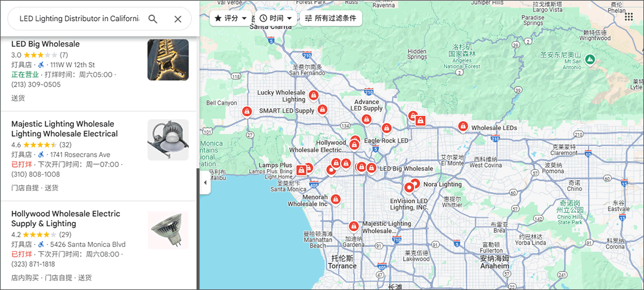
Task: Clear the search with the X icon
Action: pyautogui.click(x=178, y=19)
